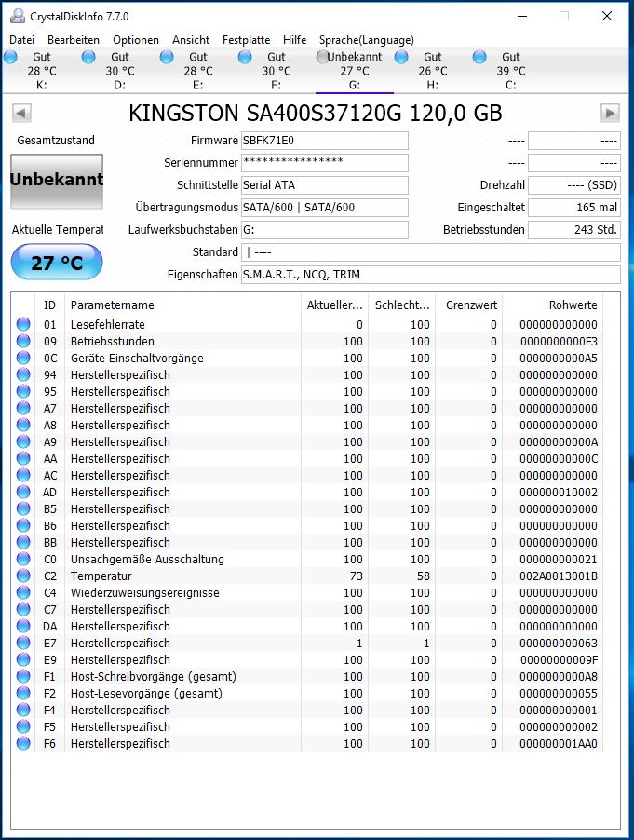Click status icon of row ID BB
This screenshot has height=840, width=634.
(x=23, y=542)
